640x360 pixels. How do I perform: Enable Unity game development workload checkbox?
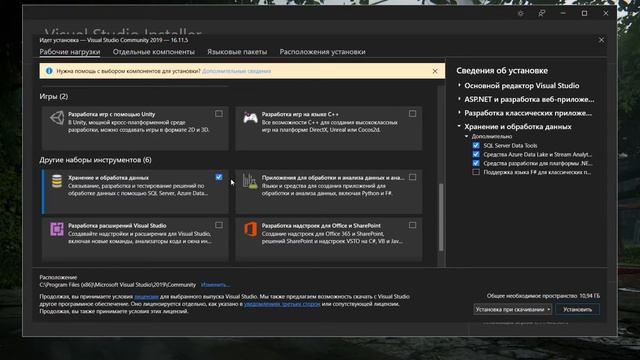pos(219,113)
